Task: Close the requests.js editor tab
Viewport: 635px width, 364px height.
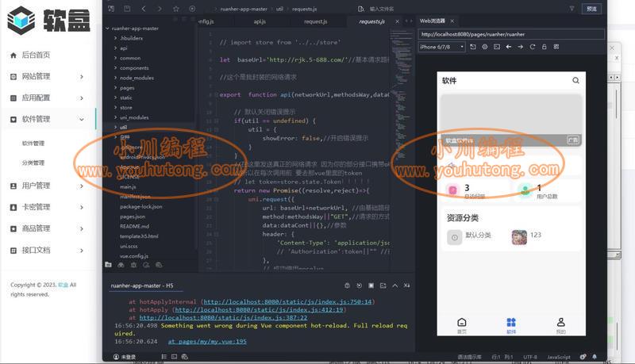Action: tap(397, 21)
